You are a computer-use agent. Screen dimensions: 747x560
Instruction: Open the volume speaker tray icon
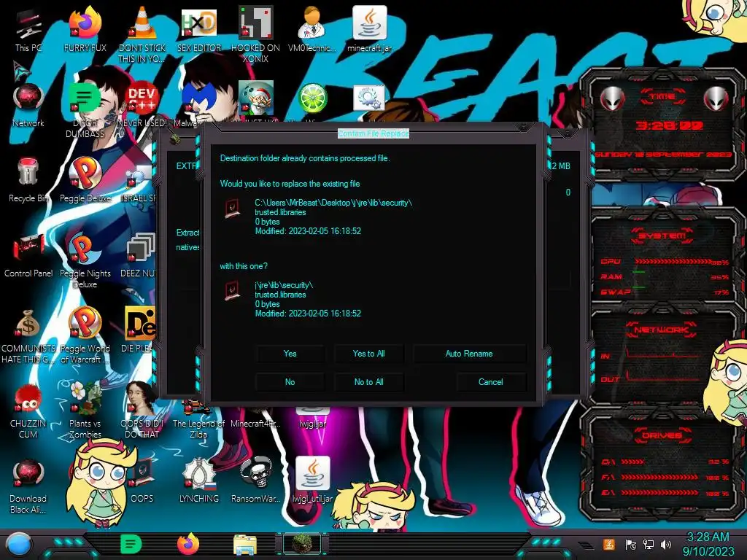click(x=666, y=544)
